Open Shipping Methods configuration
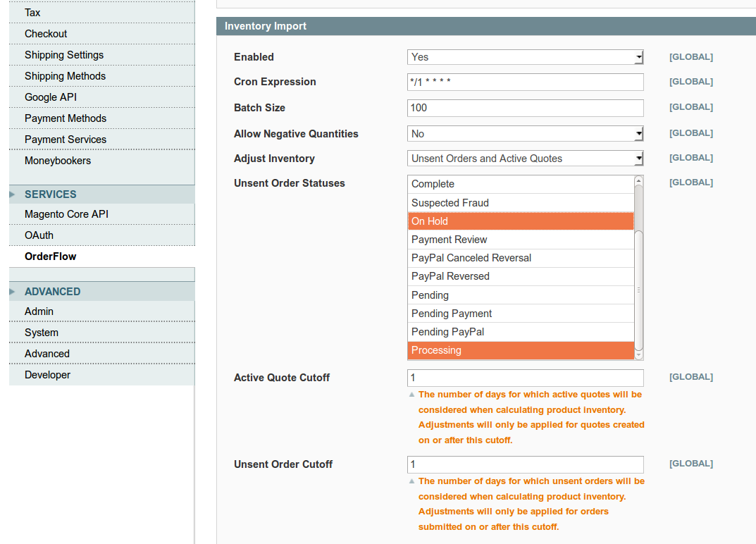Screen dimensions: 756x544 tap(65, 75)
